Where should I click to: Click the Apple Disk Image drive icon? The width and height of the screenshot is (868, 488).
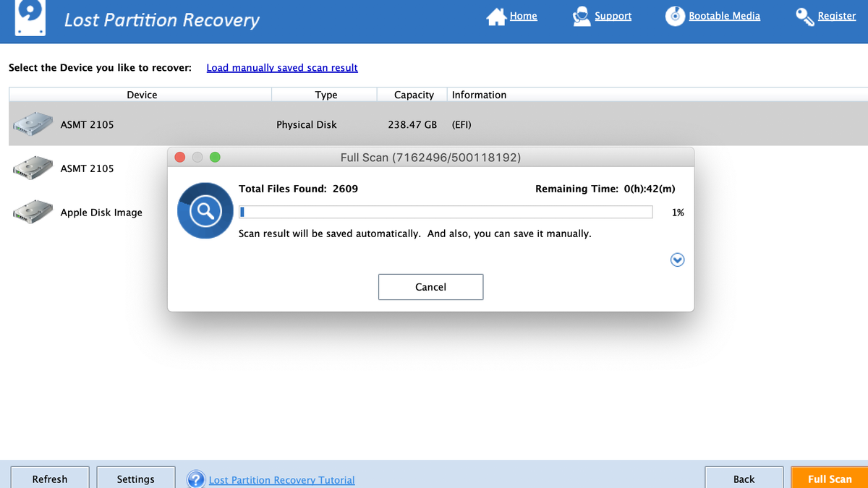(32, 211)
